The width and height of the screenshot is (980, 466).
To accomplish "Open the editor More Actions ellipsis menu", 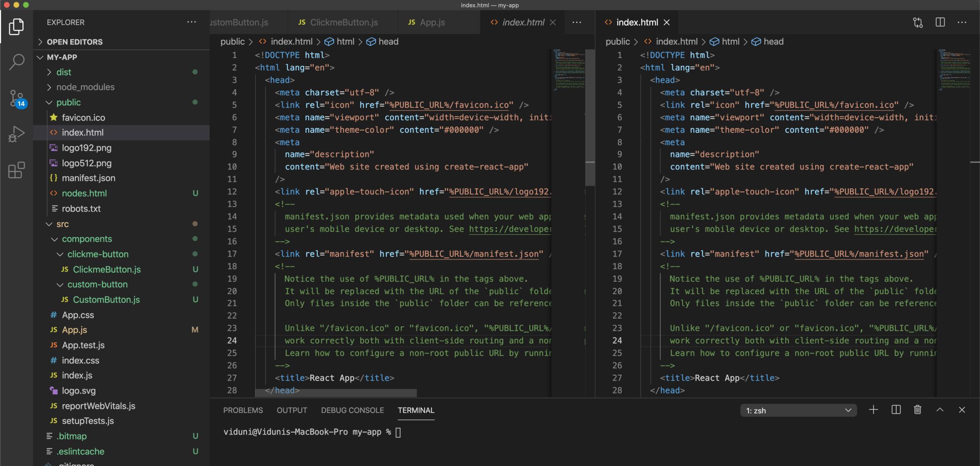I will [963, 22].
